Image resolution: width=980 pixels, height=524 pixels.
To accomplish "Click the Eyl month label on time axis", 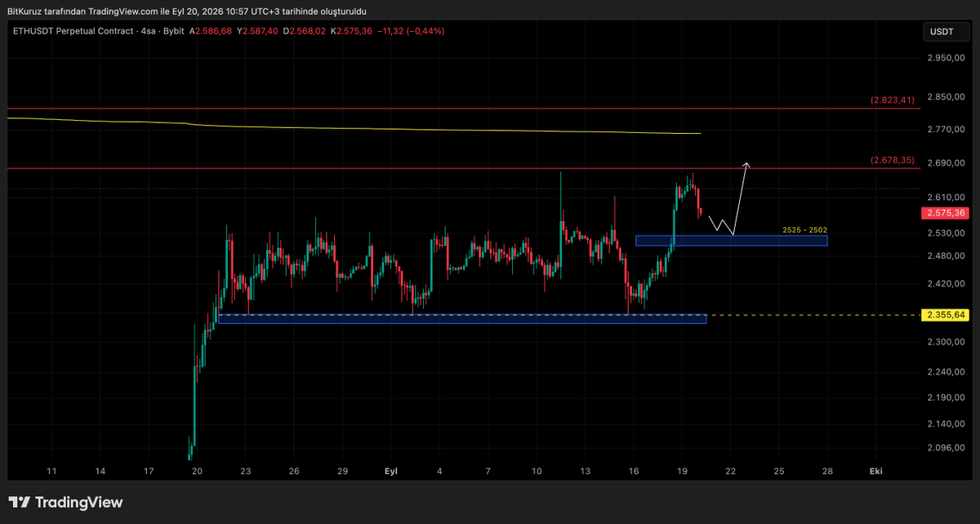I will [x=390, y=472].
